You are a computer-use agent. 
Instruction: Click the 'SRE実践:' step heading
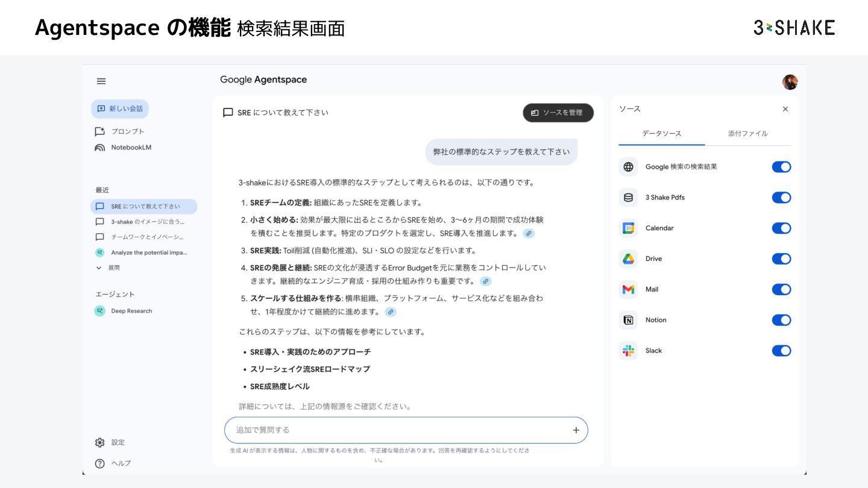(265, 251)
